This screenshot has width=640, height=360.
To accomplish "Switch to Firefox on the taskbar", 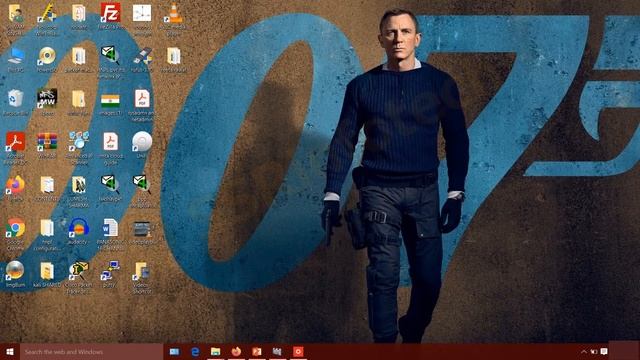I will click(x=236, y=351).
